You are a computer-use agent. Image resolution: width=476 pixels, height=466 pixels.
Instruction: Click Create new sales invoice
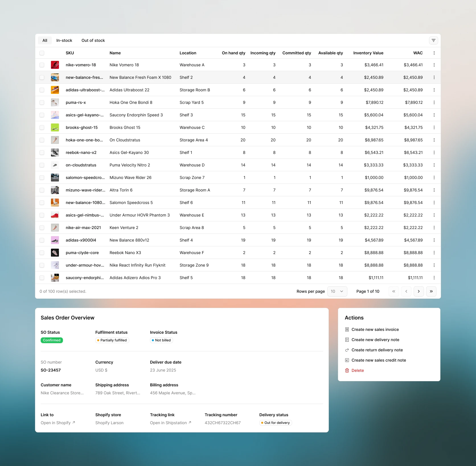pos(375,329)
